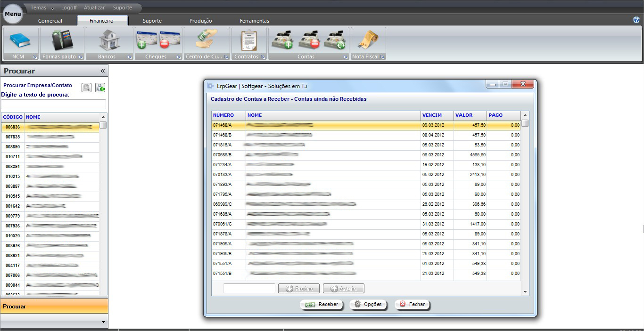Click cash register with red minus
Viewport: 644px width, 331px height.
pos(309,40)
